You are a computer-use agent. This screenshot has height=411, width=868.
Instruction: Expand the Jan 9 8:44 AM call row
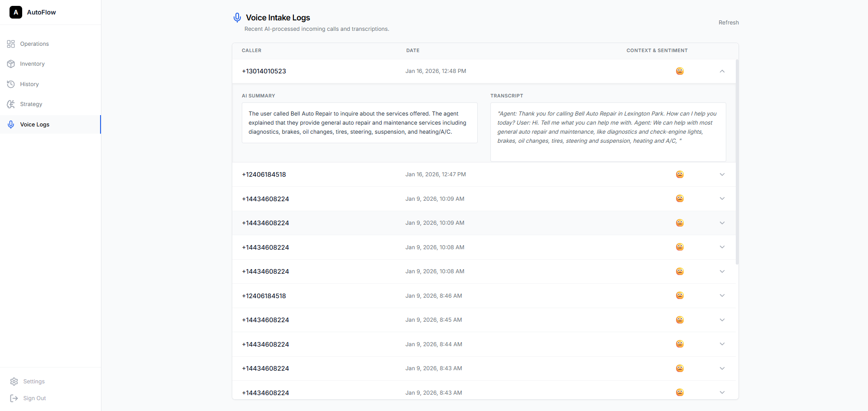pyautogui.click(x=722, y=344)
